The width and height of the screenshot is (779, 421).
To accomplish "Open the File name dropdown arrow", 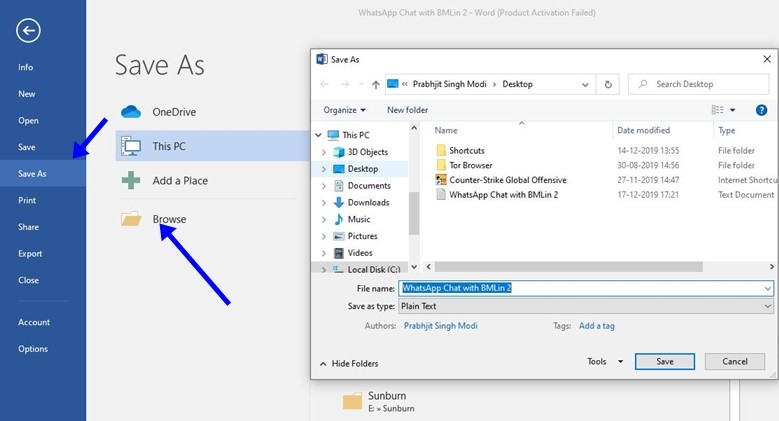I will point(768,288).
